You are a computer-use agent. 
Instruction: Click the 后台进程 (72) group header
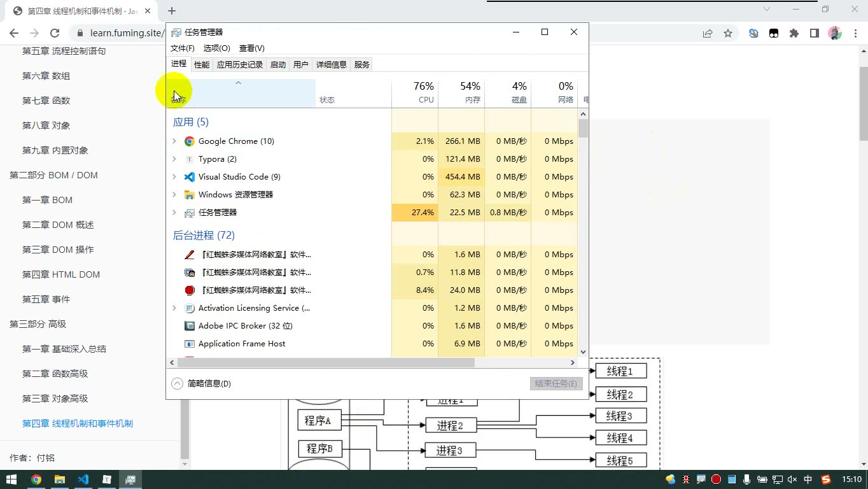[x=204, y=236]
